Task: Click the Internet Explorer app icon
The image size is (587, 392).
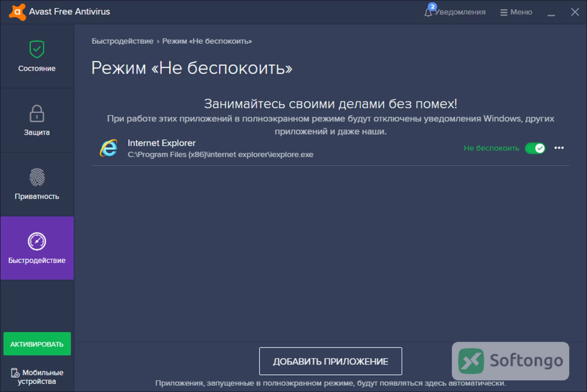Action: tap(109, 148)
